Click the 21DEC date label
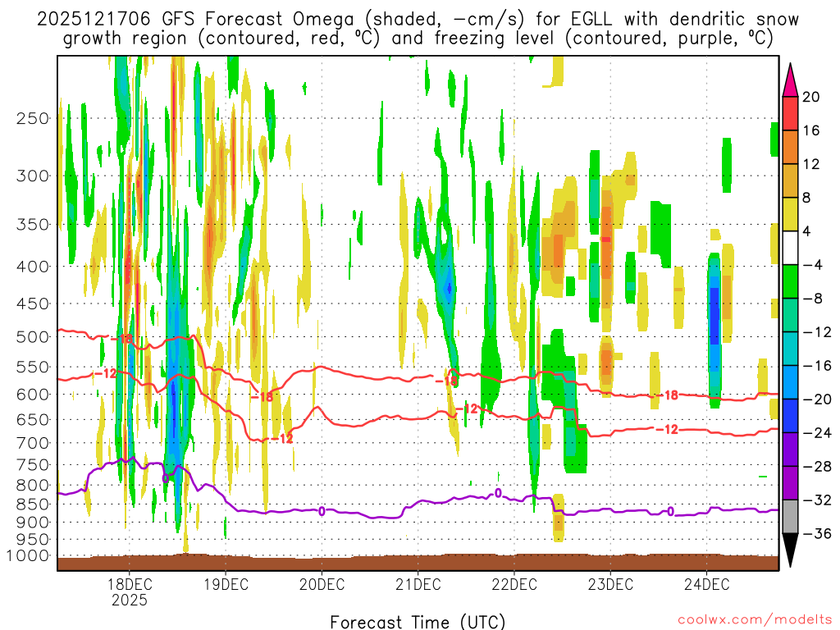The image size is (840, 630). [x=418, y=584]
